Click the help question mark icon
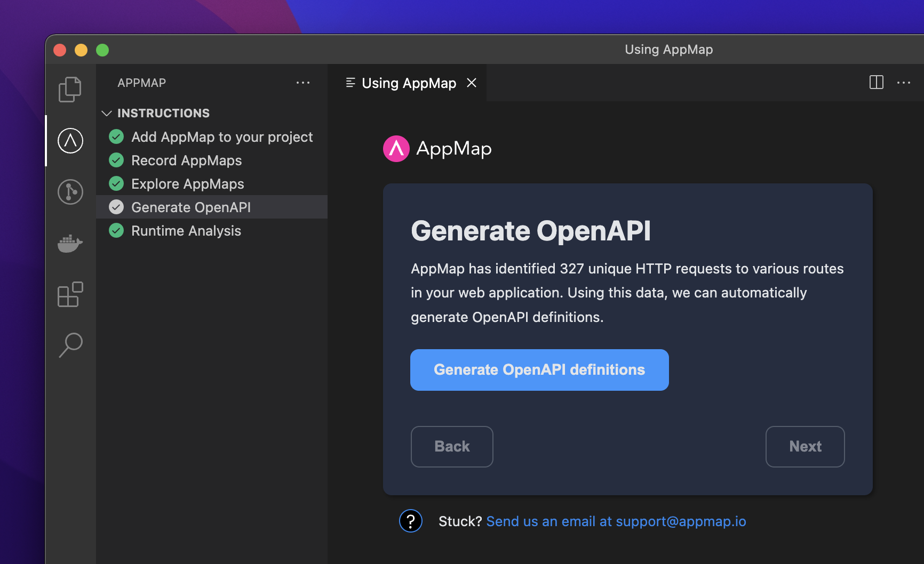This screenshot has width=924, height=564. tap(410, 521)
